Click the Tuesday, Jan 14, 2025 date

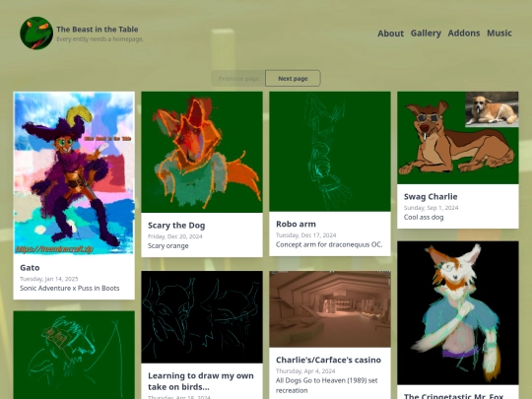coord(49,279)
